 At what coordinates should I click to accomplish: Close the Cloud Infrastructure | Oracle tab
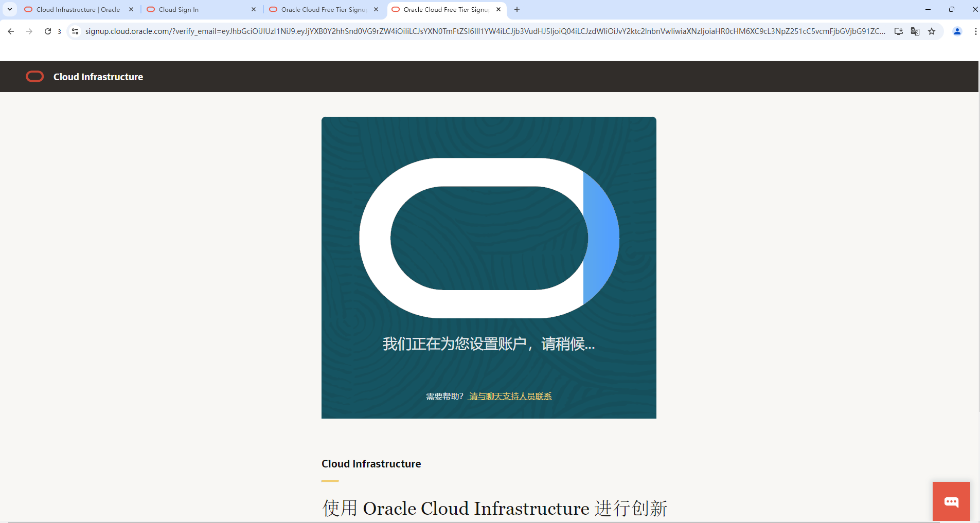[131, 9]
